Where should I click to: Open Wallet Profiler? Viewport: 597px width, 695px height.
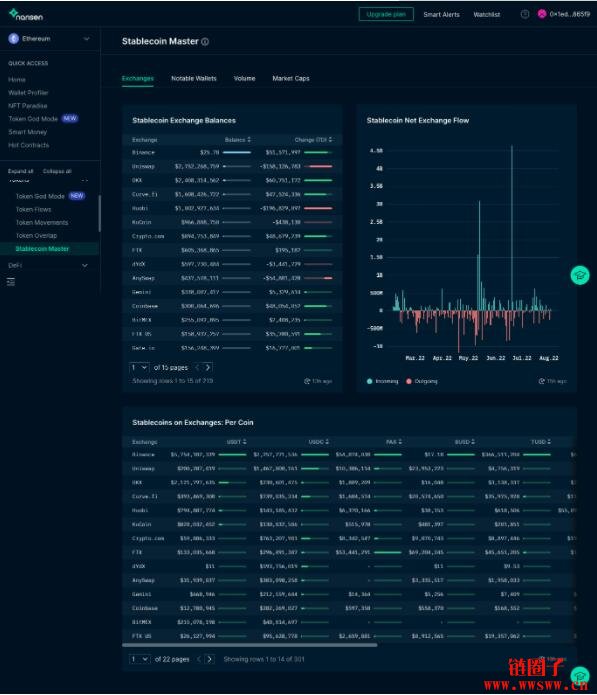[28, 93]
